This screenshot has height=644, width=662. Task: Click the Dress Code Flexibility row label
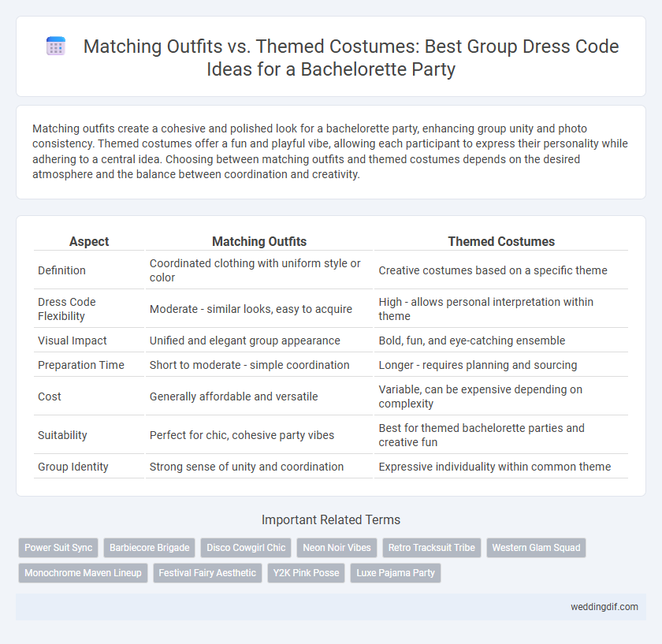tap(67, 309)
